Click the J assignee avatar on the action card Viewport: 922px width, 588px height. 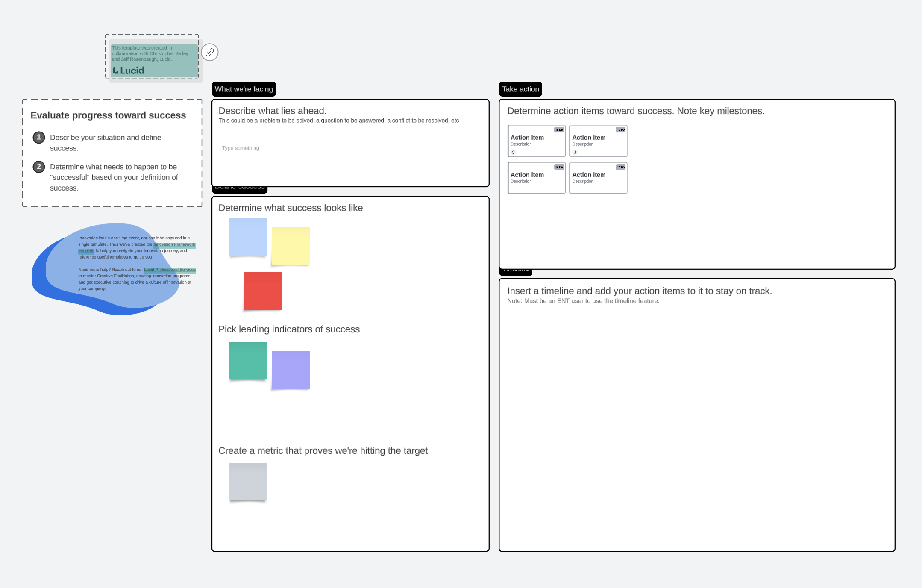click(x=575, y=152)
